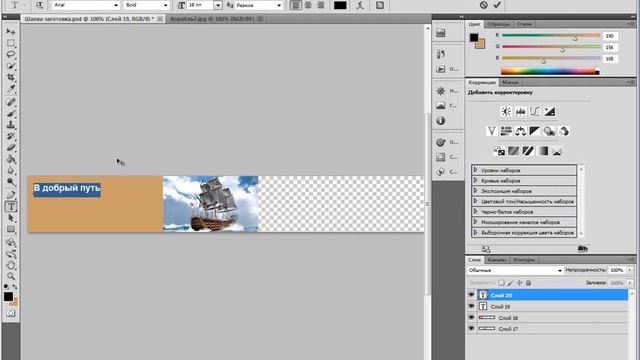Center text in options bar
This screenshot has height=360, width=640.
point(308,5)
